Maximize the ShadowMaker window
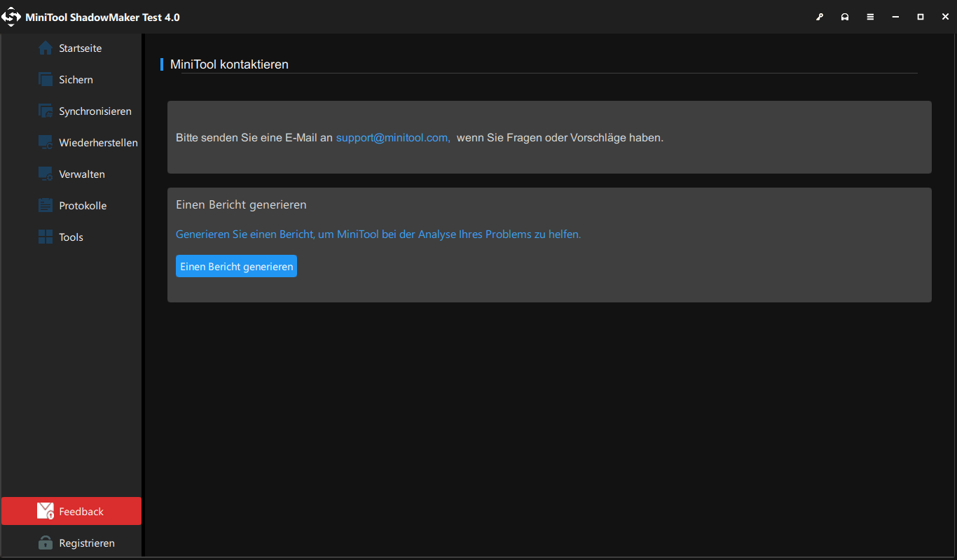 coord(921,17)
